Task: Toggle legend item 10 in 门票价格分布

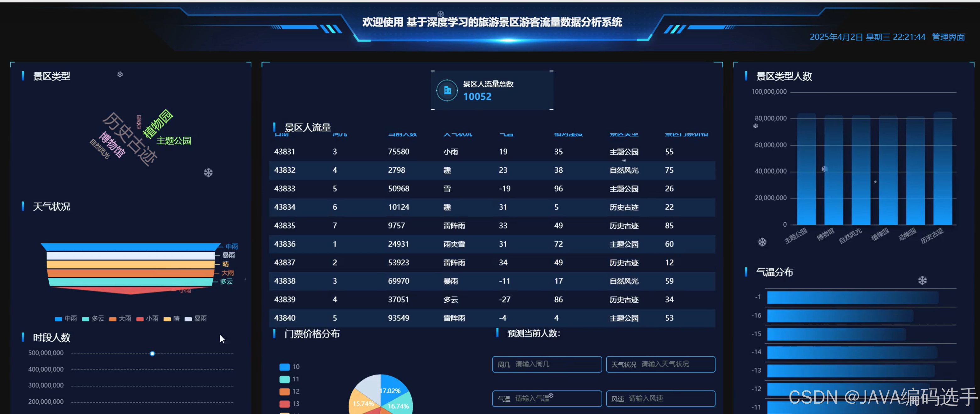Action: pyautogui.click(x=289, y=367)
